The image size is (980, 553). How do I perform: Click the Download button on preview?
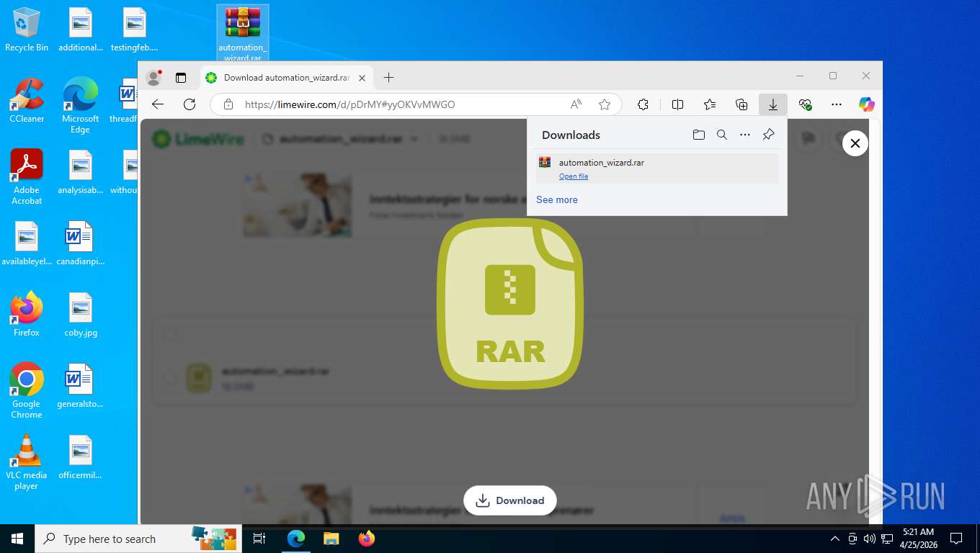pos(510,500)
